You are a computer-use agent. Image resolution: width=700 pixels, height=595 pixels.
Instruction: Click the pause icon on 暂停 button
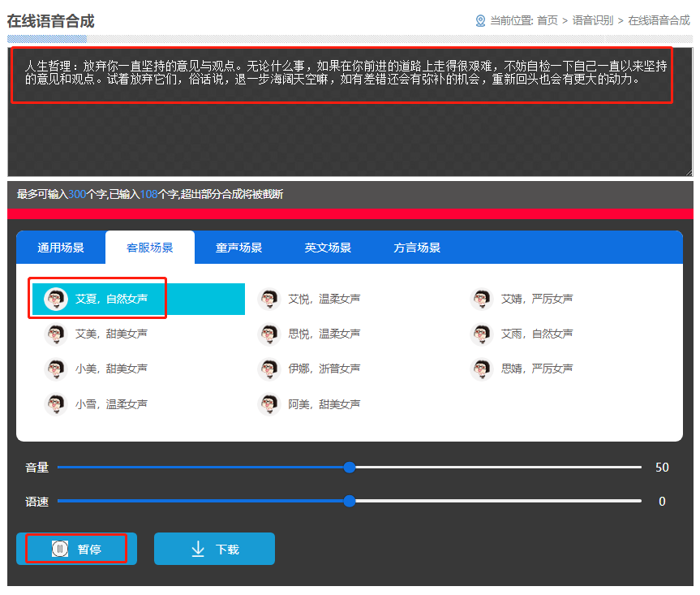coord(60,549)
